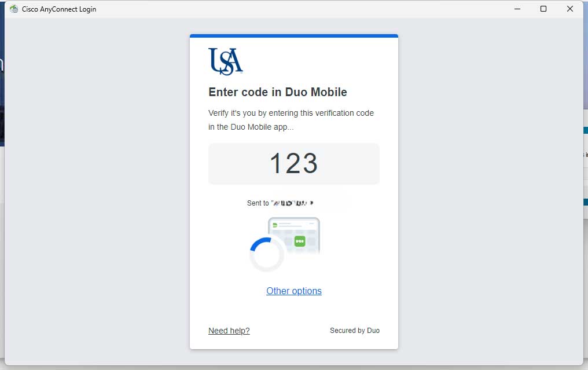Screen dimensions: 588x370
Task: Maximize the Cisco AnyConnect Login window
Action: coord(543,9)
